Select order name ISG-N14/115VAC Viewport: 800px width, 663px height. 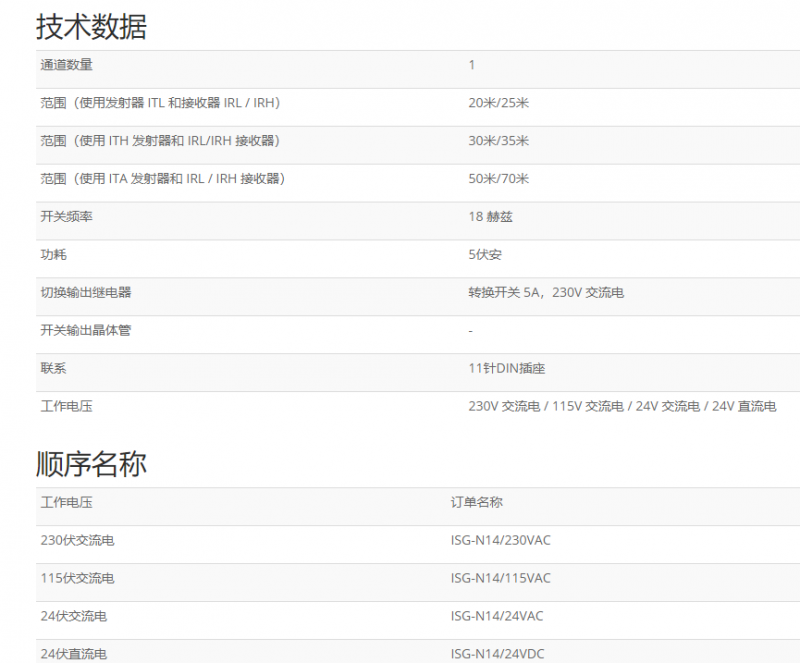[500, 579]
